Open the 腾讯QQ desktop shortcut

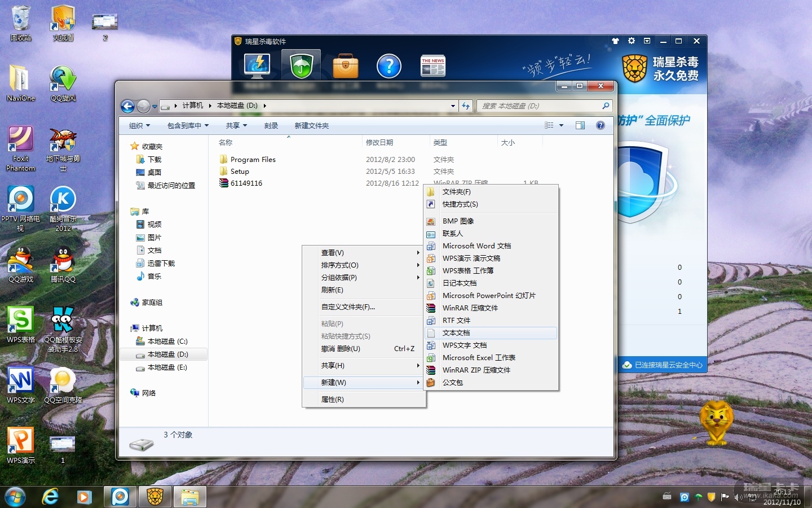point(63,265)
